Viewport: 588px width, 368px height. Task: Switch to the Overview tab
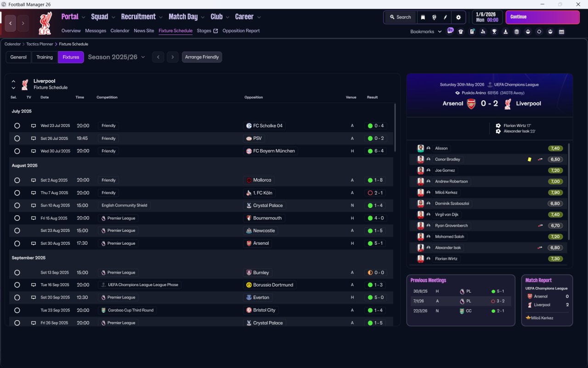click(71, 31)
